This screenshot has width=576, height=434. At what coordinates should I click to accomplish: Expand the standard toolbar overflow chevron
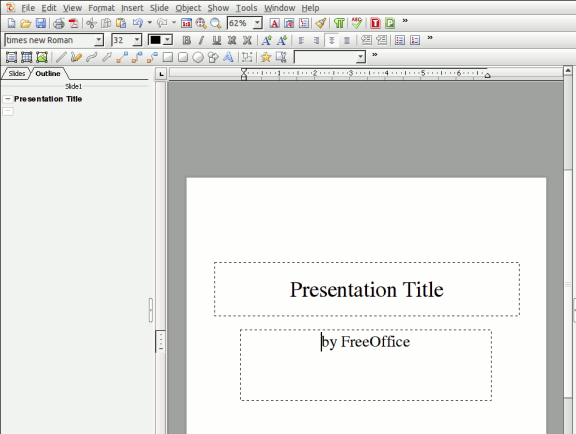click(x=405, y=21)
